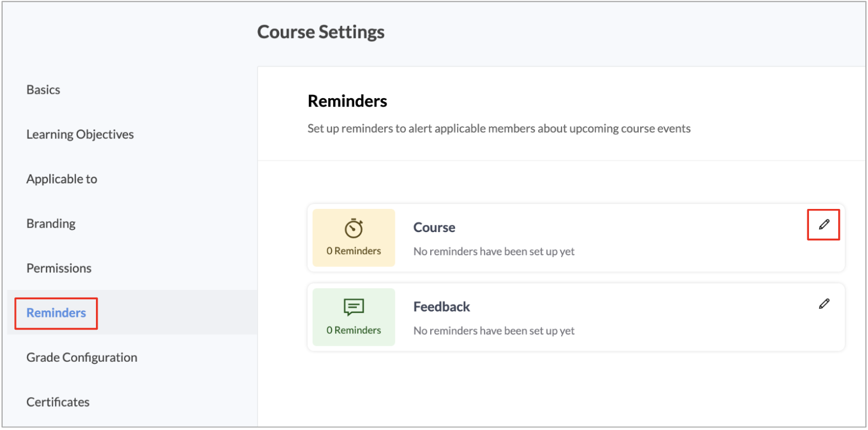The width and height of the screenshot is (868, 430).
Task: Select Applicable to in sidebar
Action: point(62,179)
